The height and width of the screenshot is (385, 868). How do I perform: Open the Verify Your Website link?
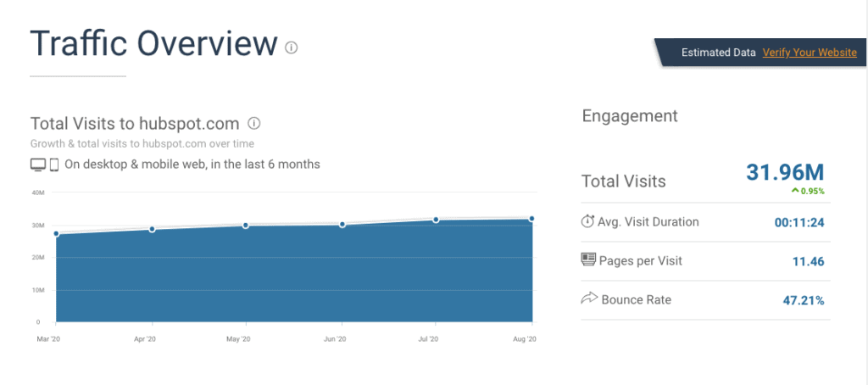[810, 53]
